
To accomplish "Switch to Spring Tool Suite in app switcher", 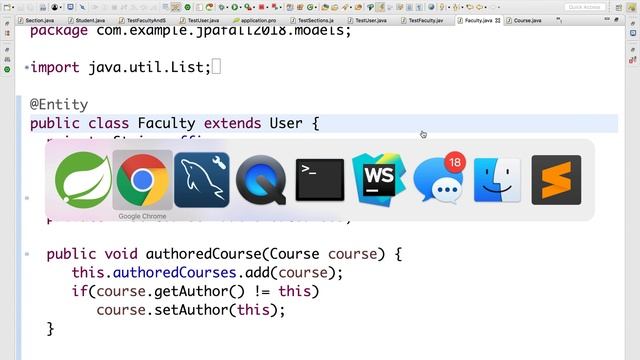I will pyautogui.click(x=83, y=180).
